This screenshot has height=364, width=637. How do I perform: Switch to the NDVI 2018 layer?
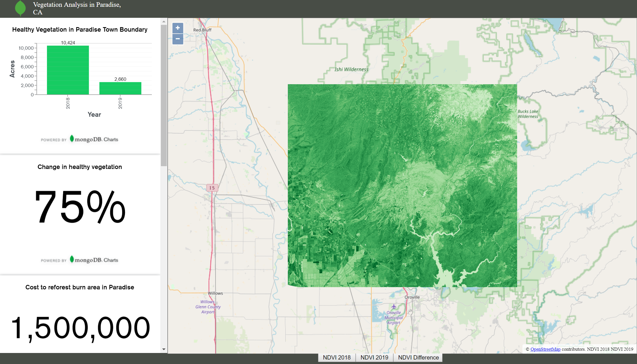(336, 357)
